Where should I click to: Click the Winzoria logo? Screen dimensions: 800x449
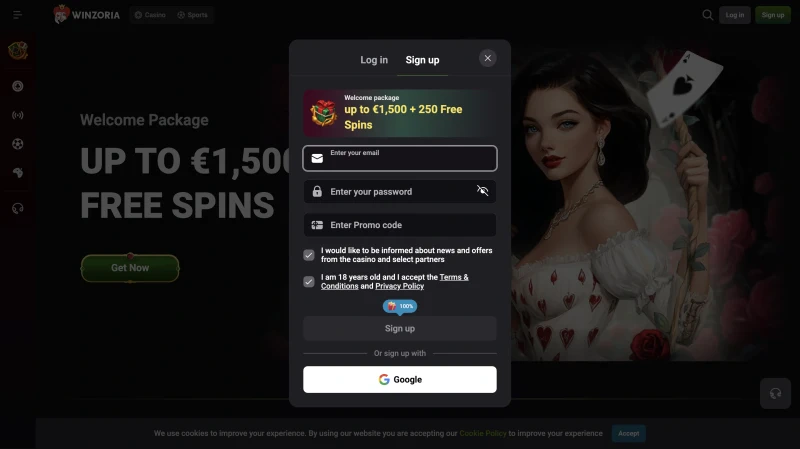[87, 15]
